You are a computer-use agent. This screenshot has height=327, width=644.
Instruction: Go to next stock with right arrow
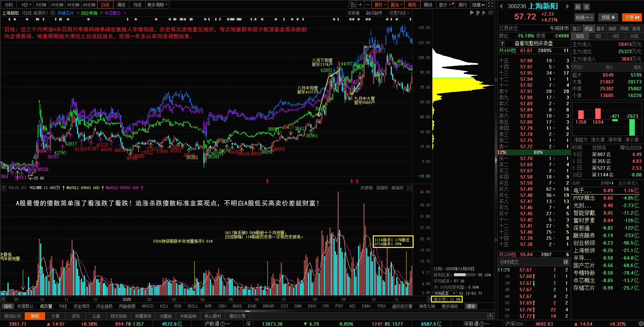point(567,6)
